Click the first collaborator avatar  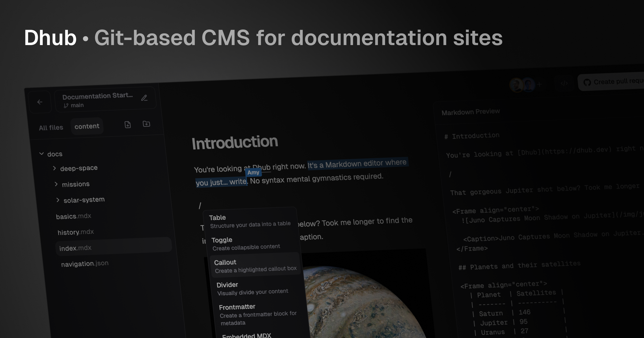pyautogui.click(x=516, y=85)
